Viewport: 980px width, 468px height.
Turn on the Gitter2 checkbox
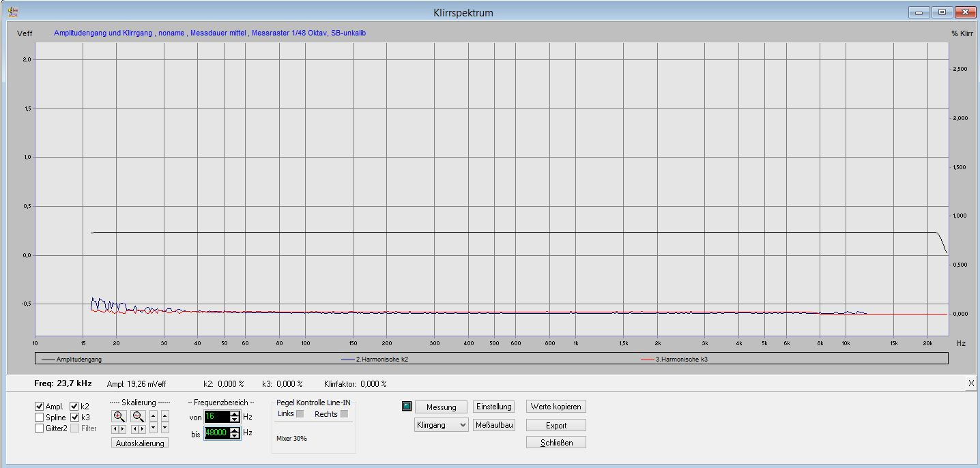tap(40, 428)
